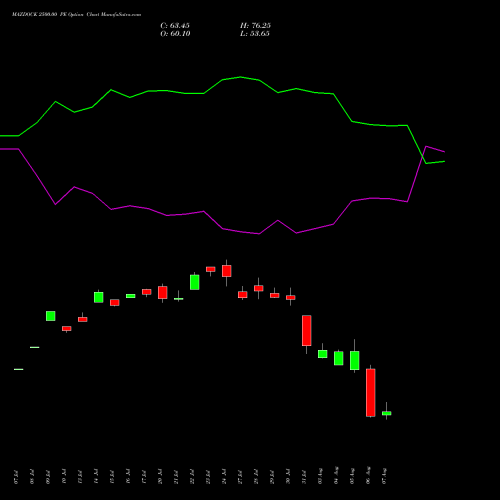Click the green candle for 05 Aug
This screenshot has height=500, width=500.
(x=355, y=360)
